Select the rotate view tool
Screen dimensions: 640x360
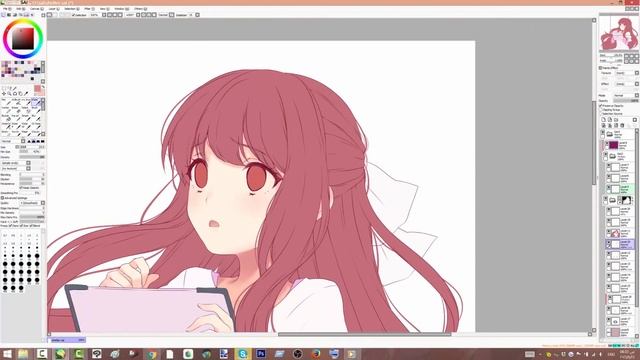(15, 93)
